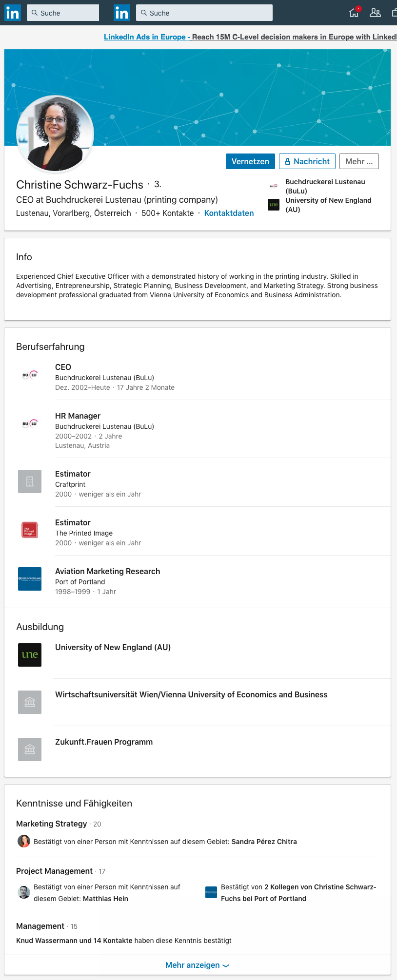
Task: Click Christine Schwarz-Fuchs profile photo
Action: 55,134
